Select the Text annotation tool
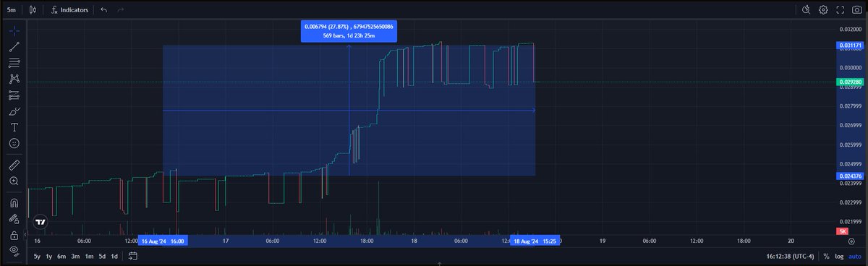Screen dimensions: 868x266 tap(14, 127)
